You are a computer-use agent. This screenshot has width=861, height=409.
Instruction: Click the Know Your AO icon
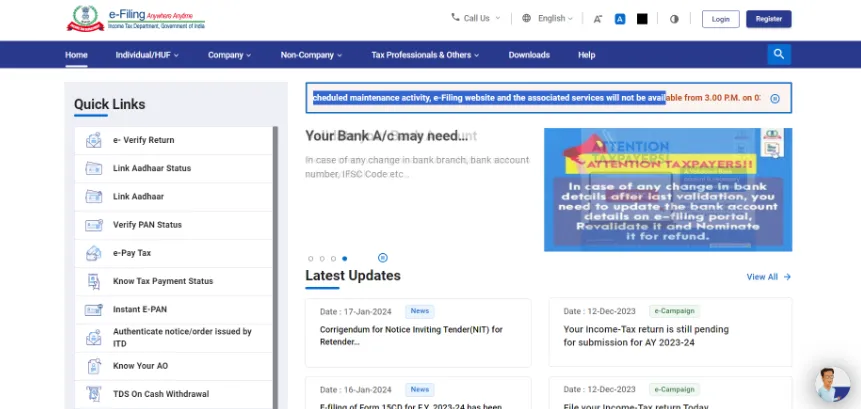[94, 366]
